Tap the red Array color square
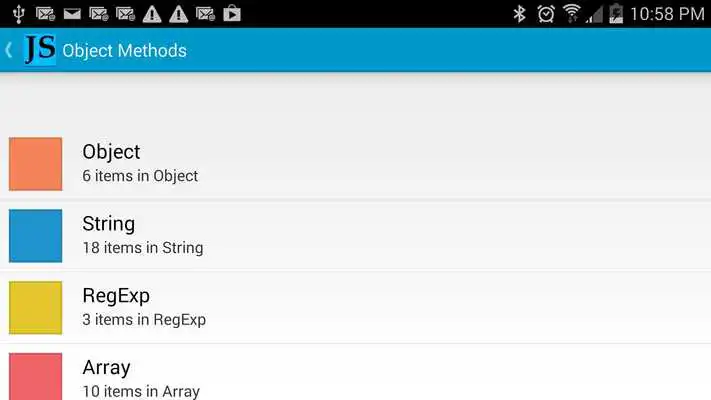711x400 pixels. click(36, 376)
